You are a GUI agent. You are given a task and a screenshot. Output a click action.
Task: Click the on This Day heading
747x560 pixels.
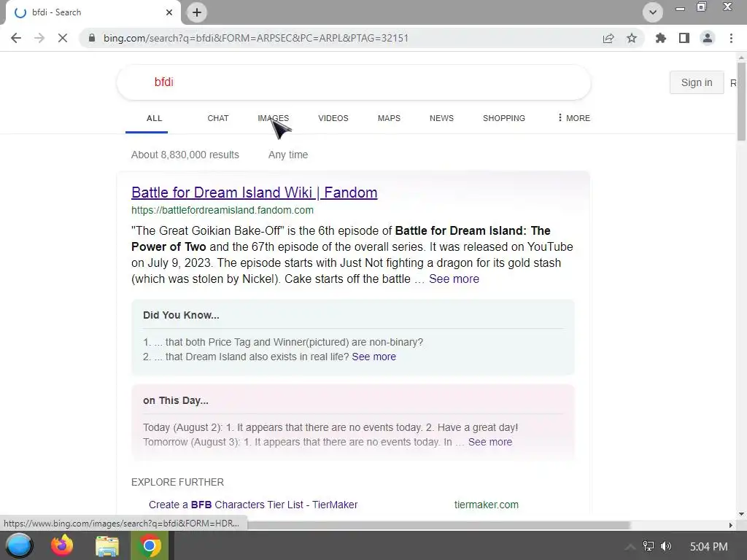[x=175, y=400]
